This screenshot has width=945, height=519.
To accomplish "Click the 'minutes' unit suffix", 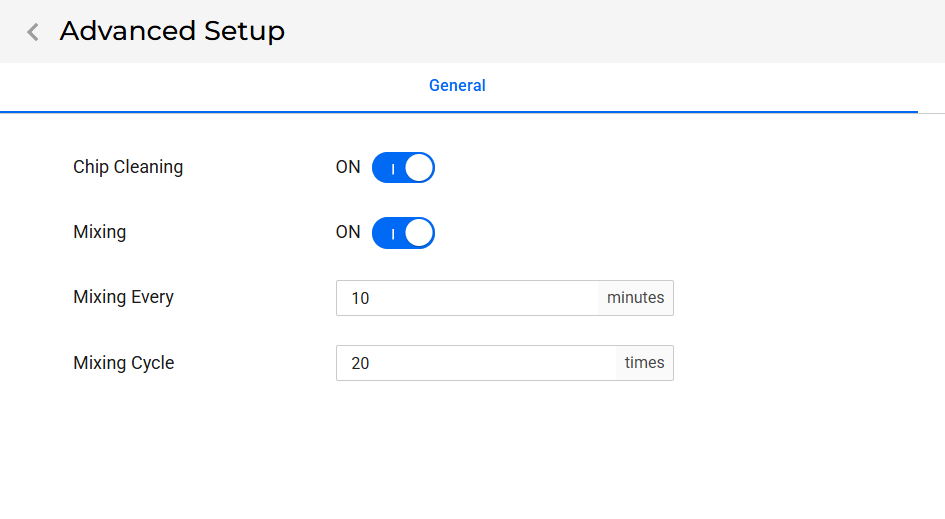I will (635, 298).
